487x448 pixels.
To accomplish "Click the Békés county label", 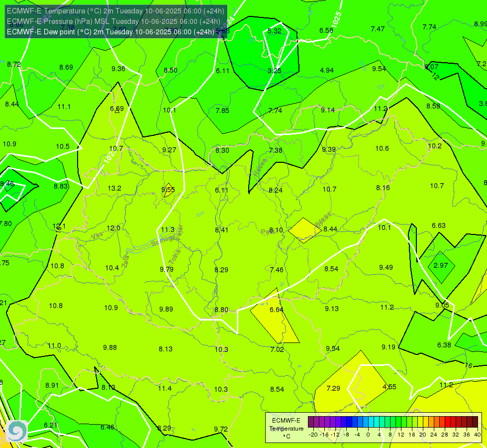I will point(323,220).
